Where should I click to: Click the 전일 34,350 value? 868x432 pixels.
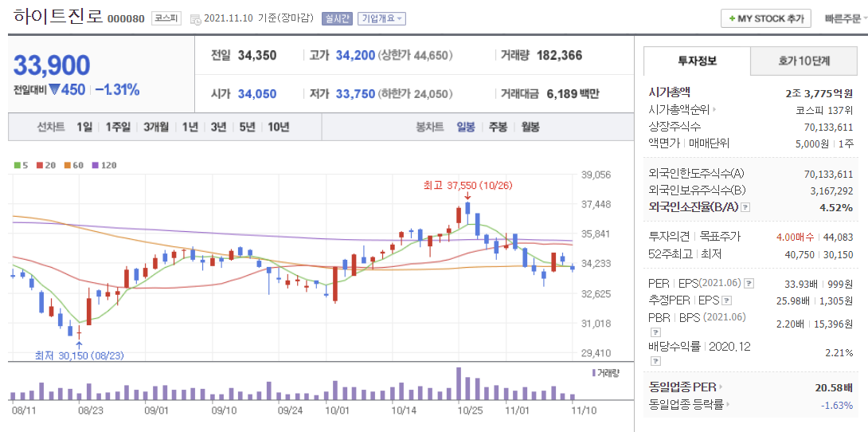click(x=257, y=55)
